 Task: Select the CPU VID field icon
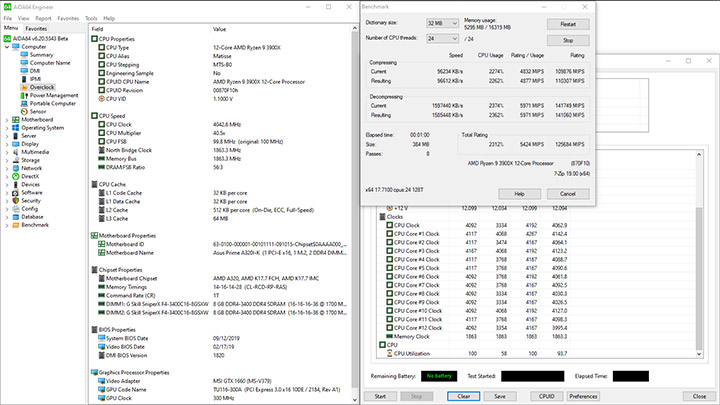[x=101, y=99]
